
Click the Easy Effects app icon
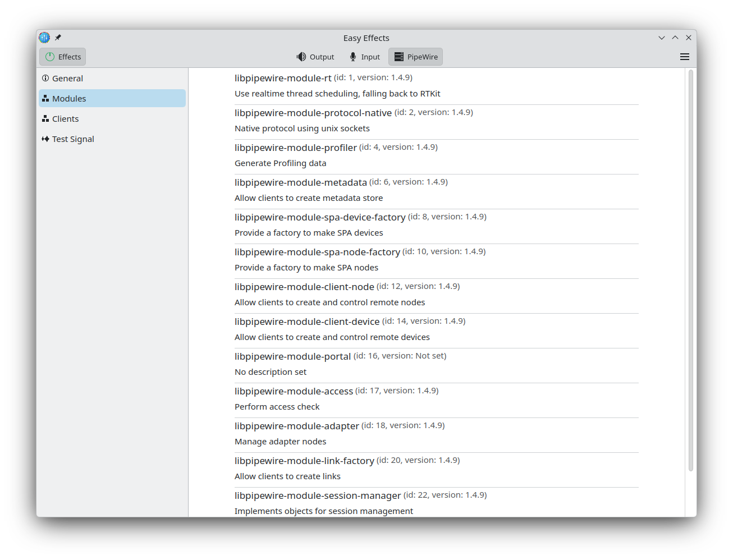point(44,38)
